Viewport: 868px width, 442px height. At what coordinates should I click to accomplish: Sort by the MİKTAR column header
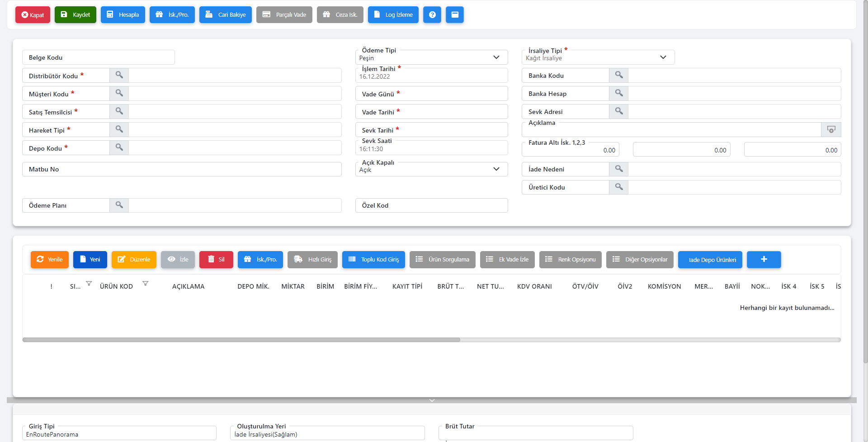292,286
